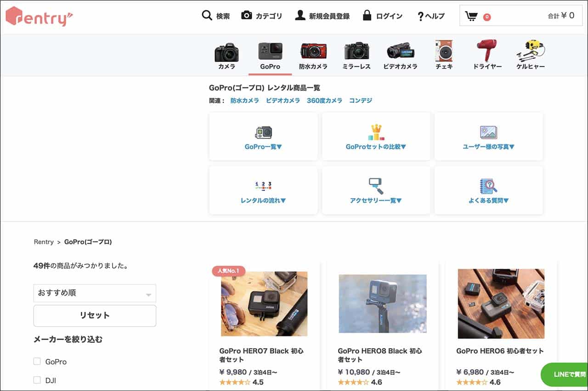This screenshot has width=588, height=391.
Task: Go to 新規会員登録 registration
Action: point(329,16)
